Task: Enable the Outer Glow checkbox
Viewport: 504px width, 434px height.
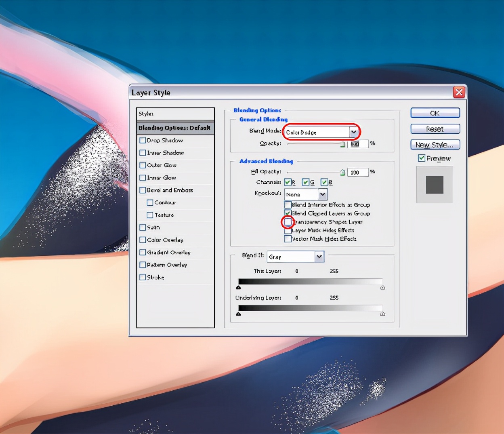Action: click(x=143, y=165)
